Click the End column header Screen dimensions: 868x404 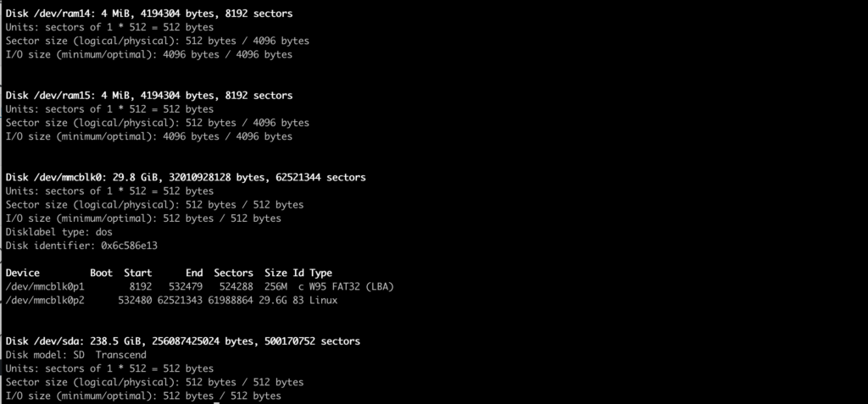pos(194,273)
